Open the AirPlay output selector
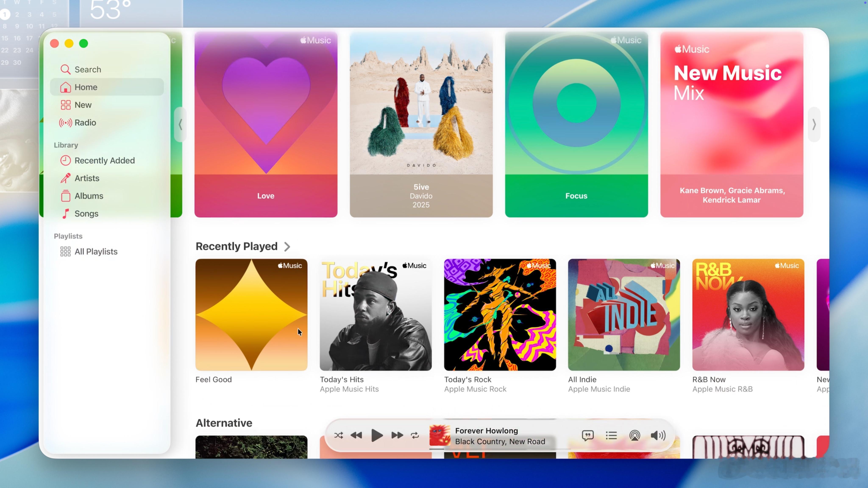The image size is (868, 488). pyautogui.click(x=635, y=435)
